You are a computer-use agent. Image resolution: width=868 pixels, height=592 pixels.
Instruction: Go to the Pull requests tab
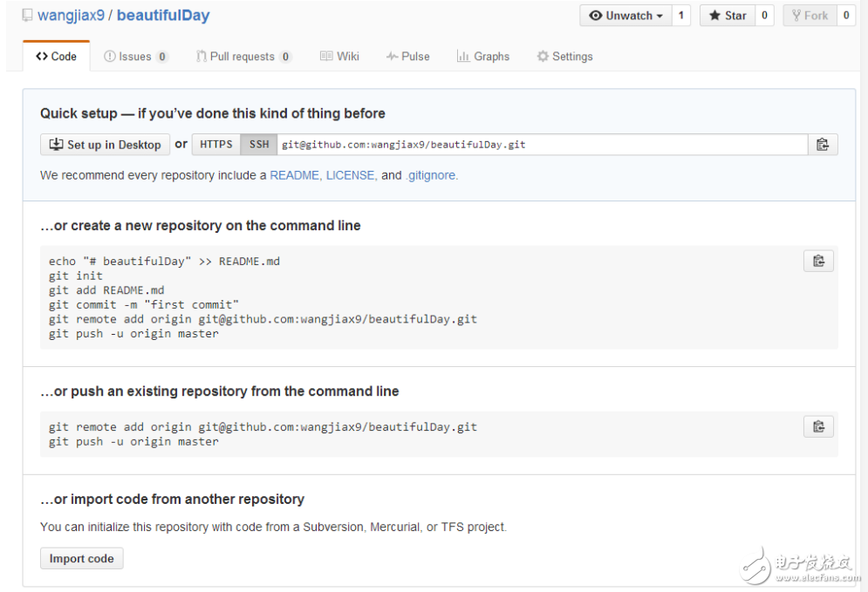(243, 57)
